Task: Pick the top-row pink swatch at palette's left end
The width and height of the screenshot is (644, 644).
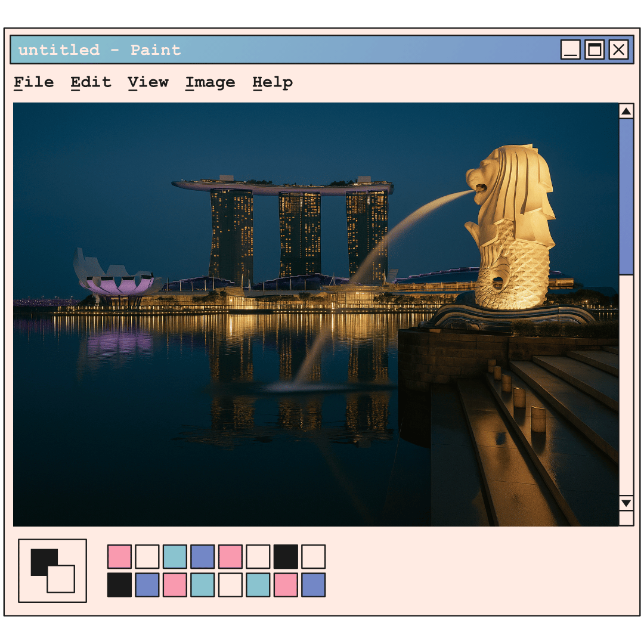Action: (119, 556)
